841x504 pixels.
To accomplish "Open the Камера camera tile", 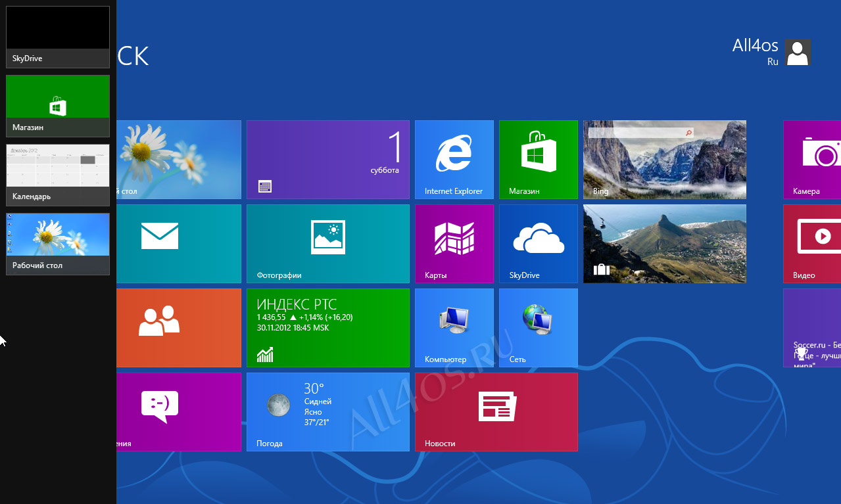I will point(812,160).
